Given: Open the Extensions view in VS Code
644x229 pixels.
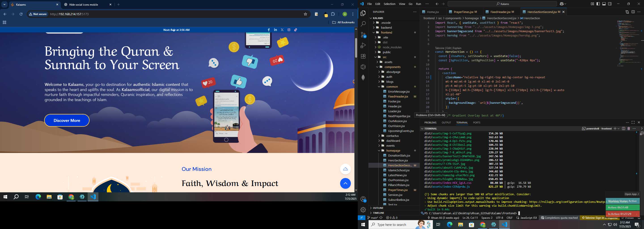Looking at the screenshot, I should pos(363,56).
